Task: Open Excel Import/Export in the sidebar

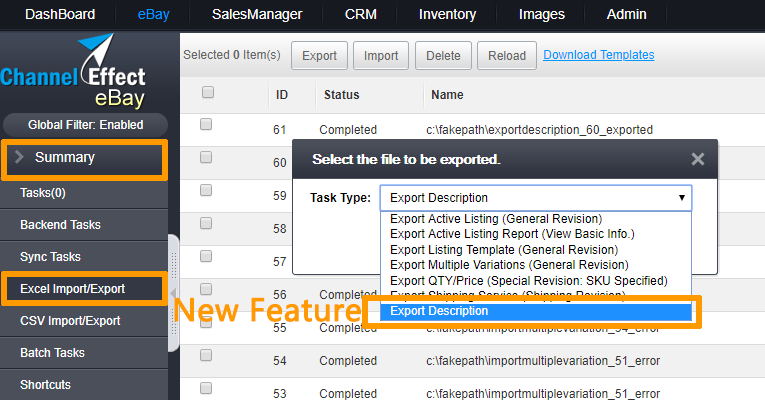Action: (x=84, y=289)
